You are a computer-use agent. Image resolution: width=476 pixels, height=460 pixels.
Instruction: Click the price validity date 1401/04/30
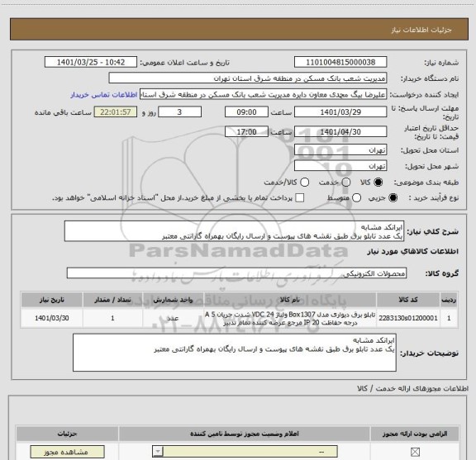[340, 132]
